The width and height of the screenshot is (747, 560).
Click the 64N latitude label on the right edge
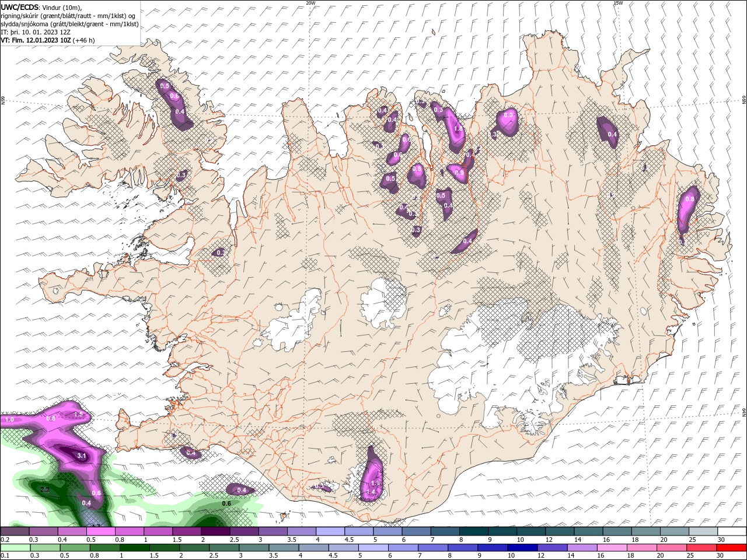(744, 411)
